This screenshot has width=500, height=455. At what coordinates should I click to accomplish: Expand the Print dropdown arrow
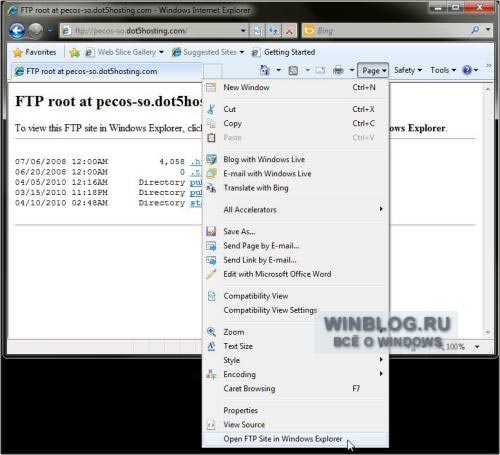(352, 70)
